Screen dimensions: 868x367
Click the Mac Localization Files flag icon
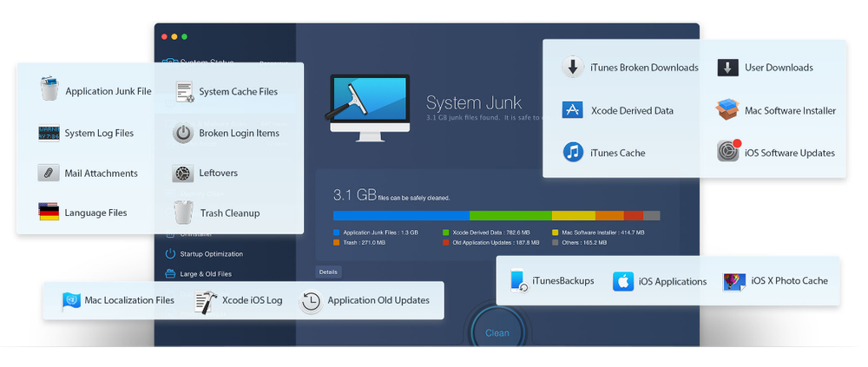71,301
